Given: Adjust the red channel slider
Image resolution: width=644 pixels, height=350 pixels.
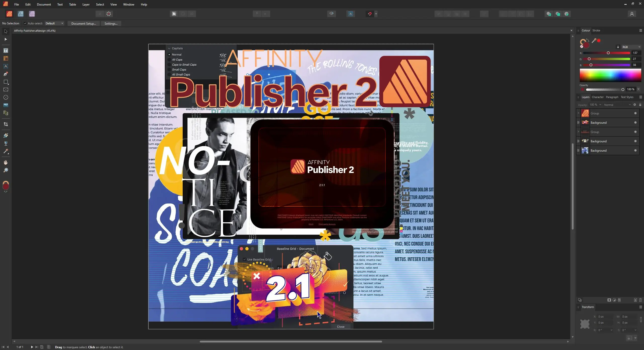Looking at the screenshot, I should [608, 53].
